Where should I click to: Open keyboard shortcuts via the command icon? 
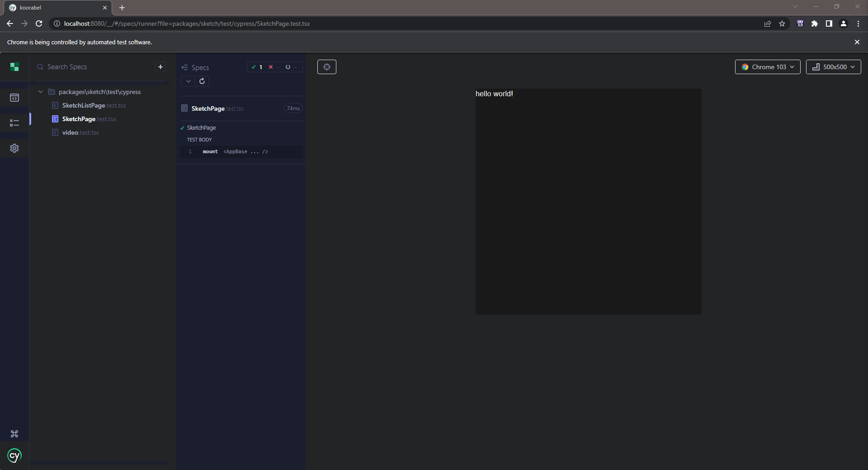pyautogui.click(x=14, y=434)
